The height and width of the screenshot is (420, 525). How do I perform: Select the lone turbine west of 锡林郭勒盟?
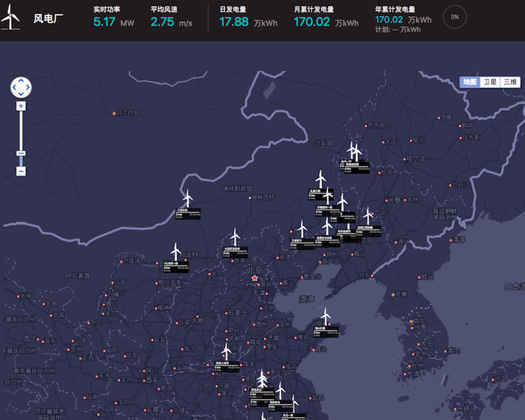(188, 199)
